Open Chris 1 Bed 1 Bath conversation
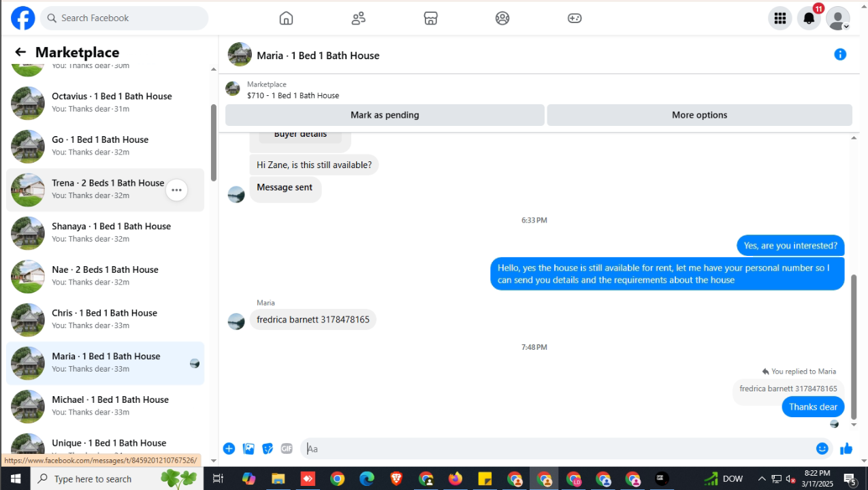Screen dimensions: 868x490 (x=106, y=320)
